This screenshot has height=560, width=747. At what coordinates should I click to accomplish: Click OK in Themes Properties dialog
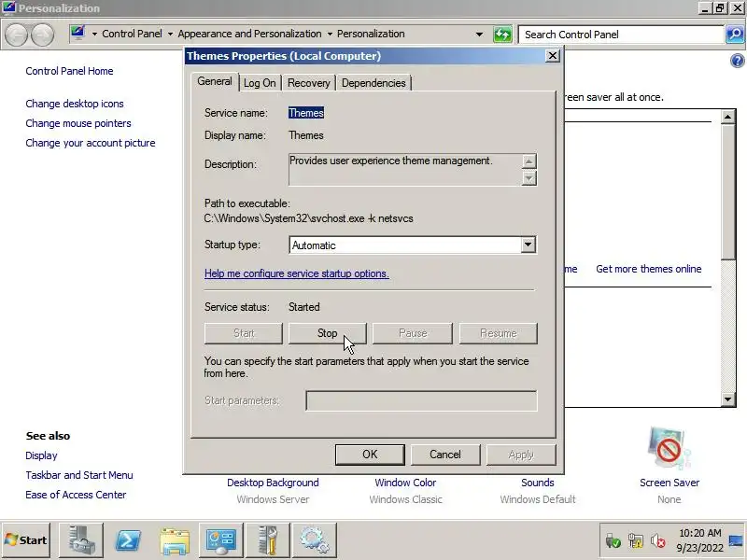click(370, 455)
